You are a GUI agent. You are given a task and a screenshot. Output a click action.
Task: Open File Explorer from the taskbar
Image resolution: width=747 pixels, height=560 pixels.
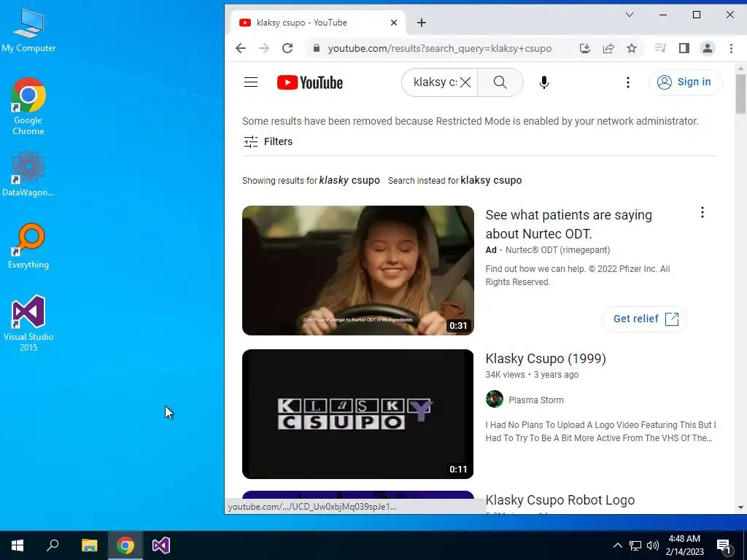point(89,545)
